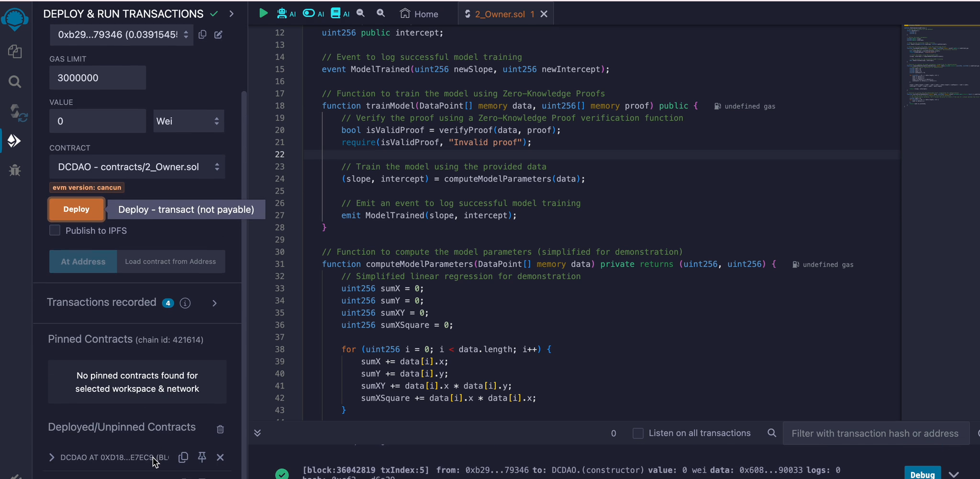This screenshot has height=479, width=980.
Task: Click the AI documentation icon
Action: pos(340,13)
